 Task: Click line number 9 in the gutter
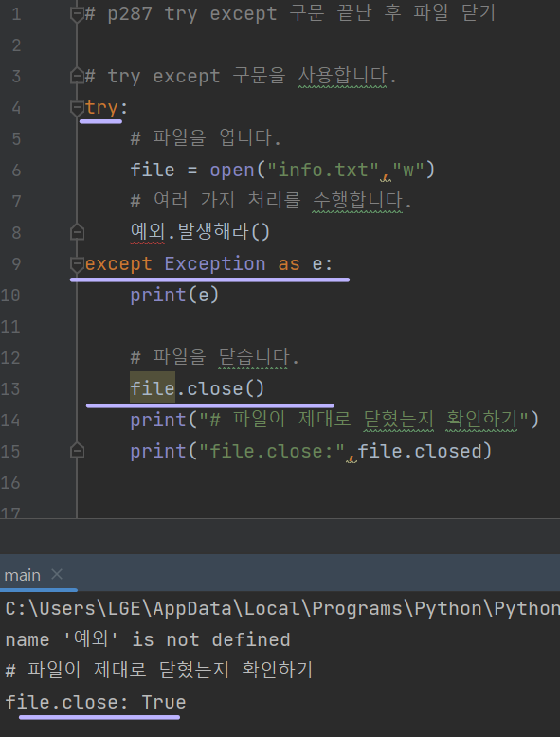tap(16, 263)
